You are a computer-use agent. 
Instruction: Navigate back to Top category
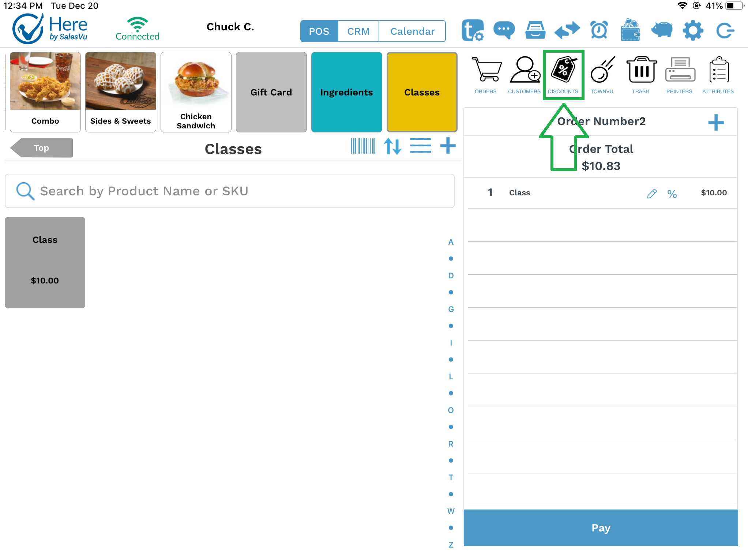click(x=42, y=147)
